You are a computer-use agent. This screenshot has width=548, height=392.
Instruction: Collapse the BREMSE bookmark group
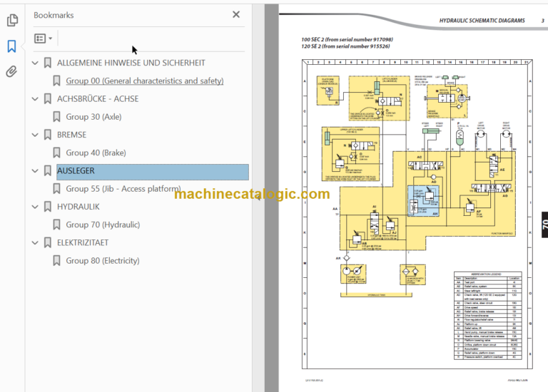pos(35,135)
